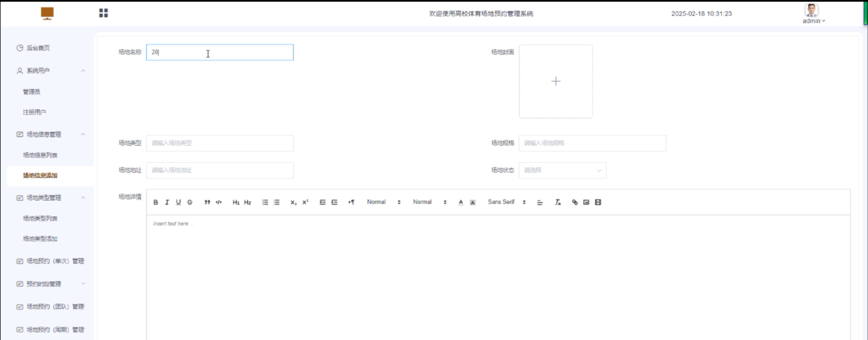Clear text formatting
The image size is (868, 340).
point(558,202)
